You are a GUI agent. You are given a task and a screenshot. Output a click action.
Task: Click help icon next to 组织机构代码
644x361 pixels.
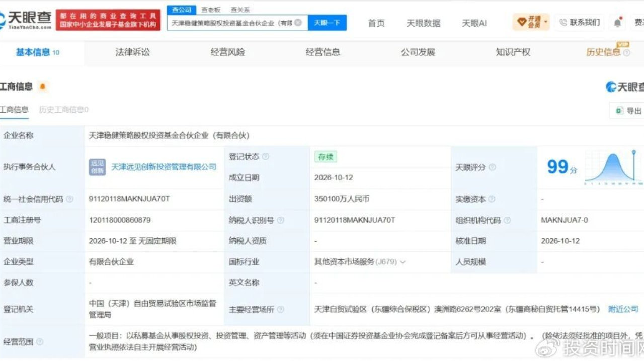[x=507, y=220]
